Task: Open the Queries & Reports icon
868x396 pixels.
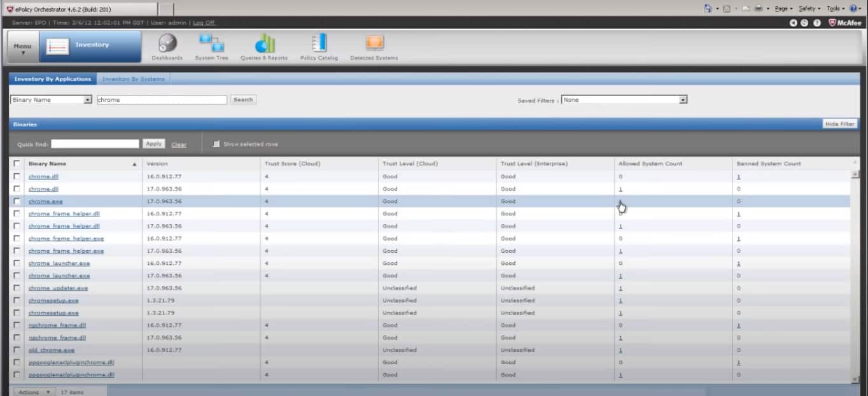Action: (264, 43)
